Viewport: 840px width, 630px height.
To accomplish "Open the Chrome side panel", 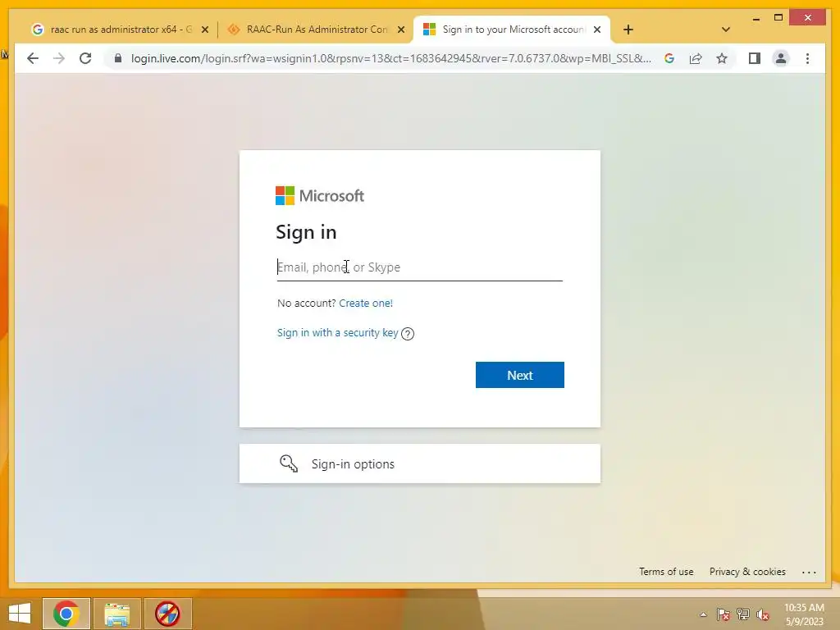I will pyautogui.click(x=755, y=58).
